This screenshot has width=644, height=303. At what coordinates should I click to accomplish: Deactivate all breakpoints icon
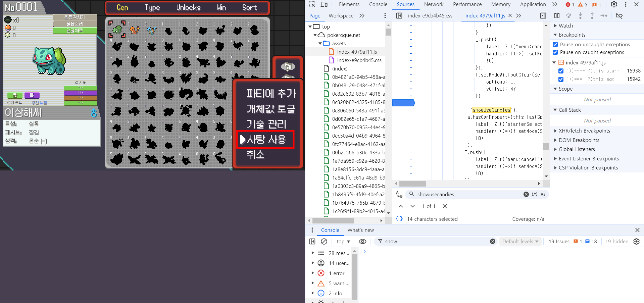[619, 16]
